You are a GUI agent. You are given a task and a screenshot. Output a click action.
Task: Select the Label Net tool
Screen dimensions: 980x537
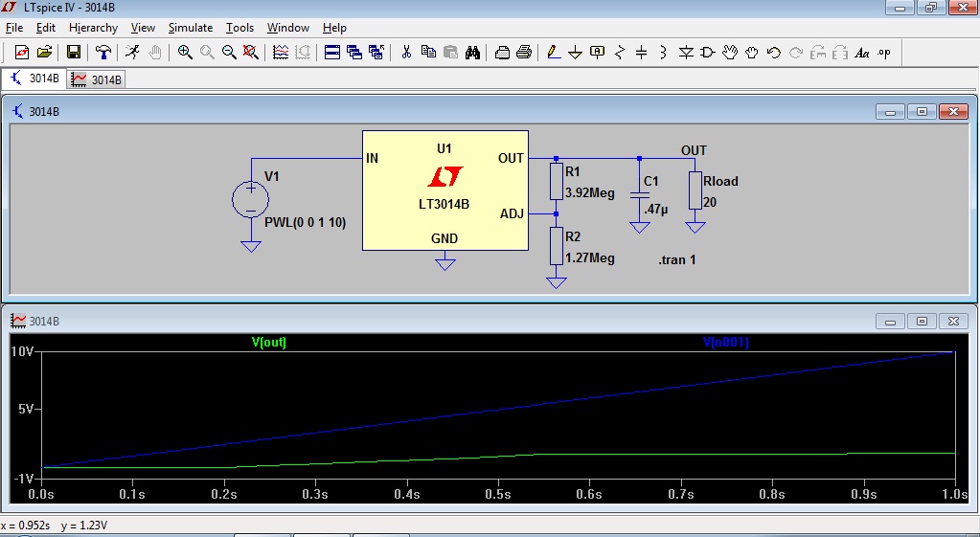point(598,53)
